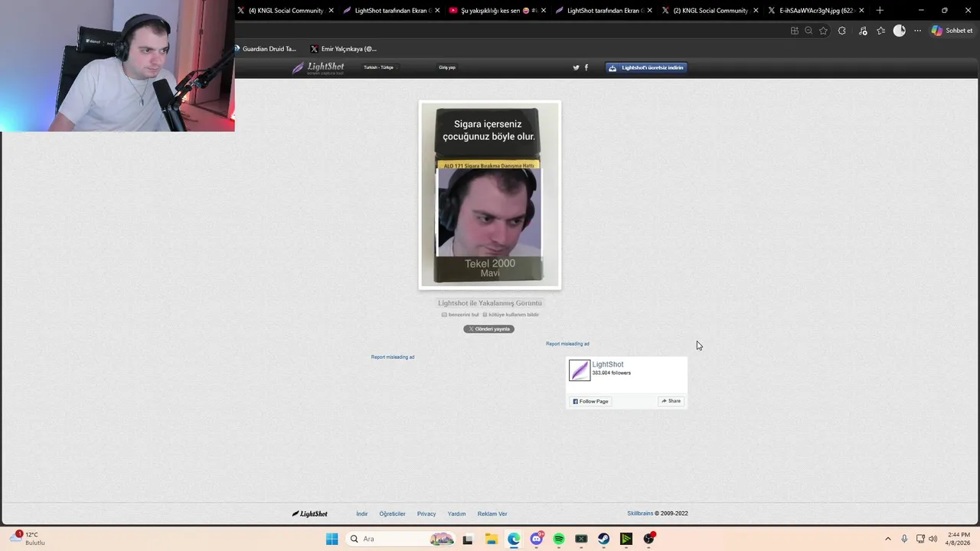Click Follow Page button in Facebook widget

(590, 401)
